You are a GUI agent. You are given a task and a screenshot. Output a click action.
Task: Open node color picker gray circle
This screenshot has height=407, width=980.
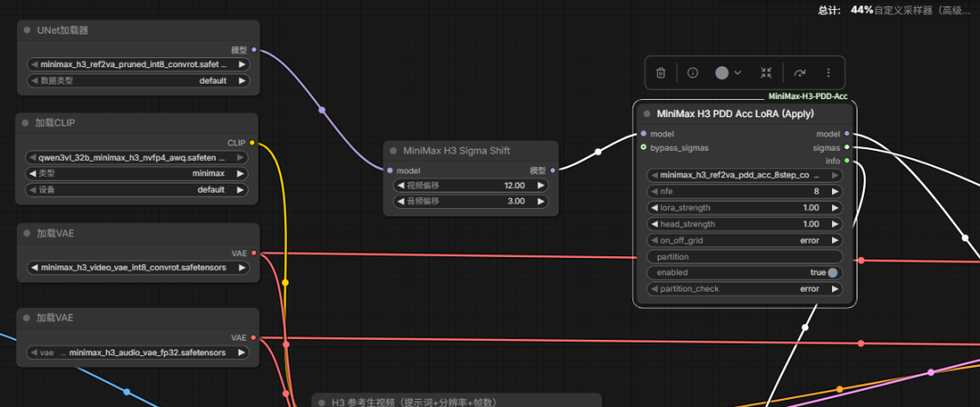[x=722, y=73]
